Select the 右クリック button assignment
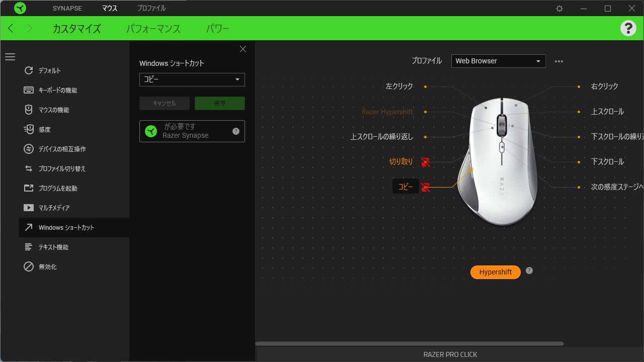Image resolution: width=644 pixels, height=362 pixels. [x=605, y=86]
